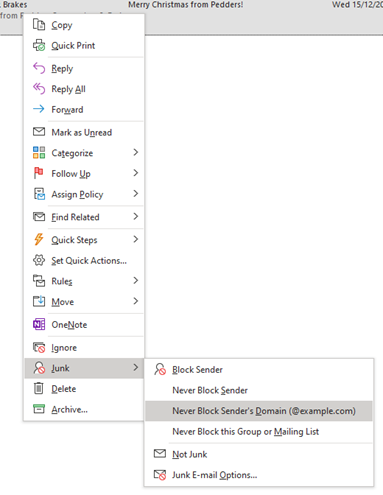Click the Quick Print printer icon
The height and width of the screenshot is (495, 383).
pyautogui.click(x=39, y=45)
